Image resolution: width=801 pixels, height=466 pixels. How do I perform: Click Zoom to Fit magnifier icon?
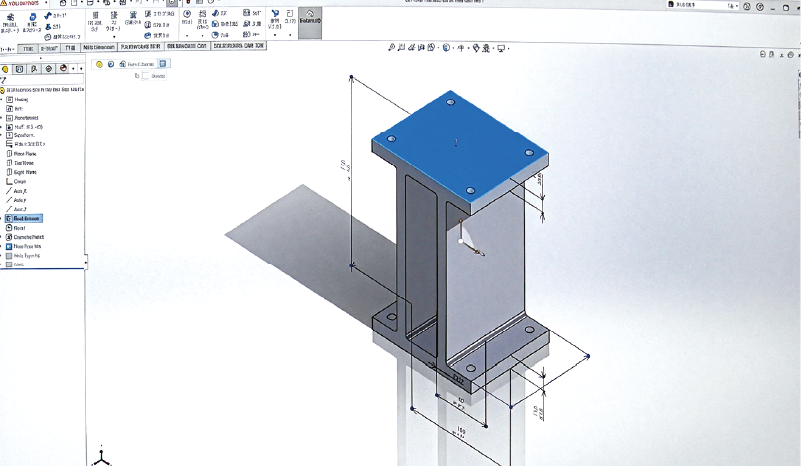point(391,48)
